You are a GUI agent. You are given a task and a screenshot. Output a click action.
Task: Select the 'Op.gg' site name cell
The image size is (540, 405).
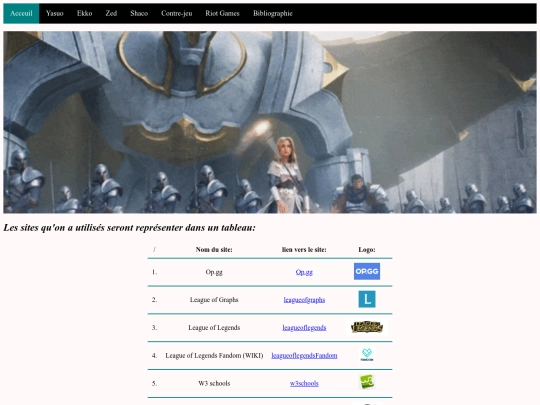point(214,272)
